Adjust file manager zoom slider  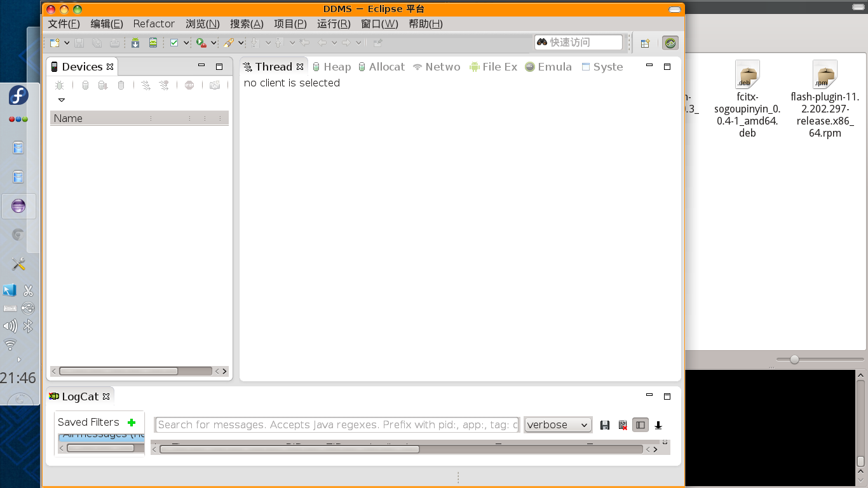click(x=794, y=360)
